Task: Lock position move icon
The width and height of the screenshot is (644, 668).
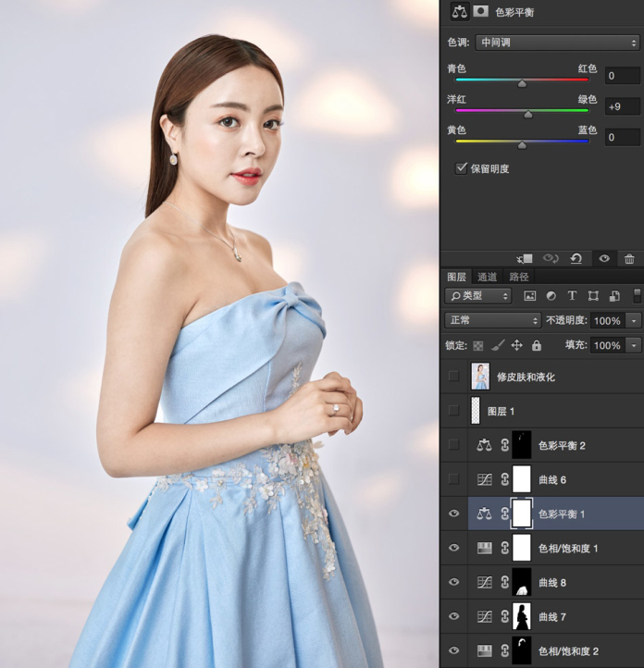Action: pos(516,345)
